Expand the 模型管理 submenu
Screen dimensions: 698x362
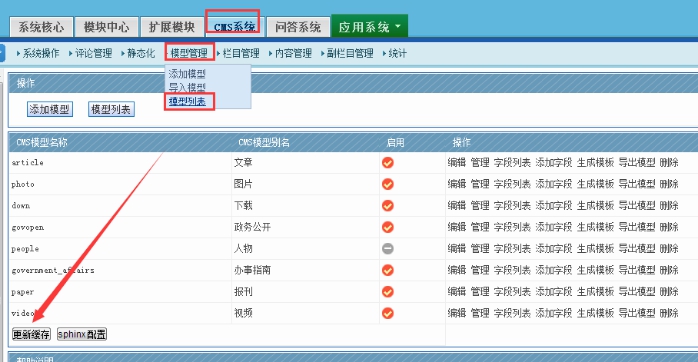click(189, 53)
